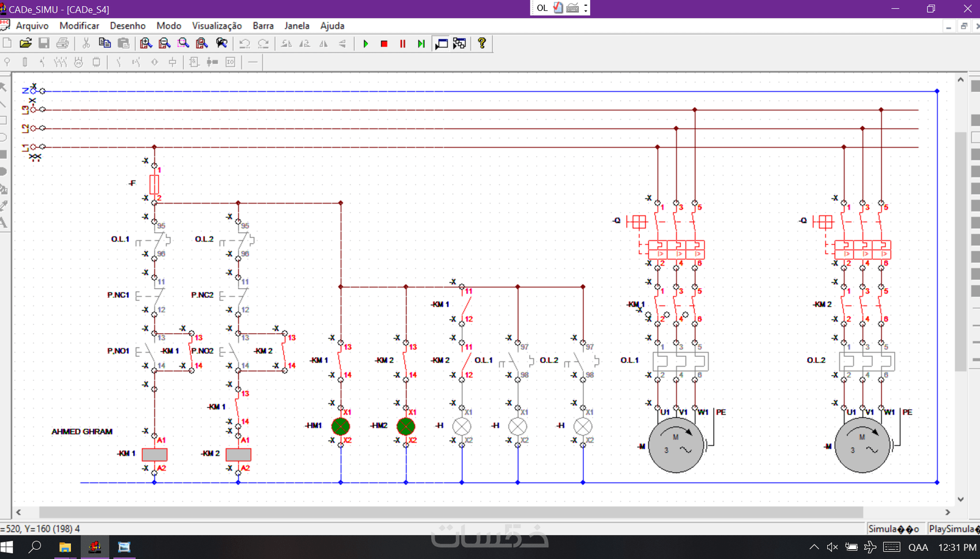The width and height of the screenshot is (980, 559).
Task: Stop the simulation with the red square
Action: pyautogui.click(x=384, y=44)
